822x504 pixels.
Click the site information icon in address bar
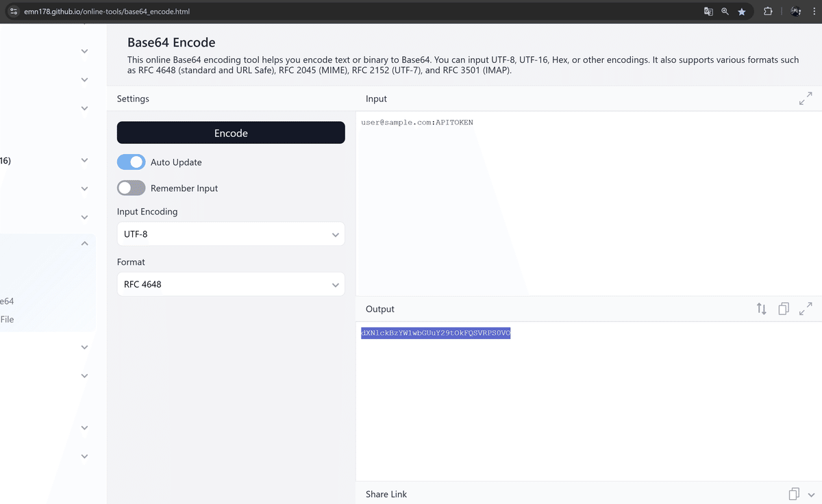(x=14, y=12)
